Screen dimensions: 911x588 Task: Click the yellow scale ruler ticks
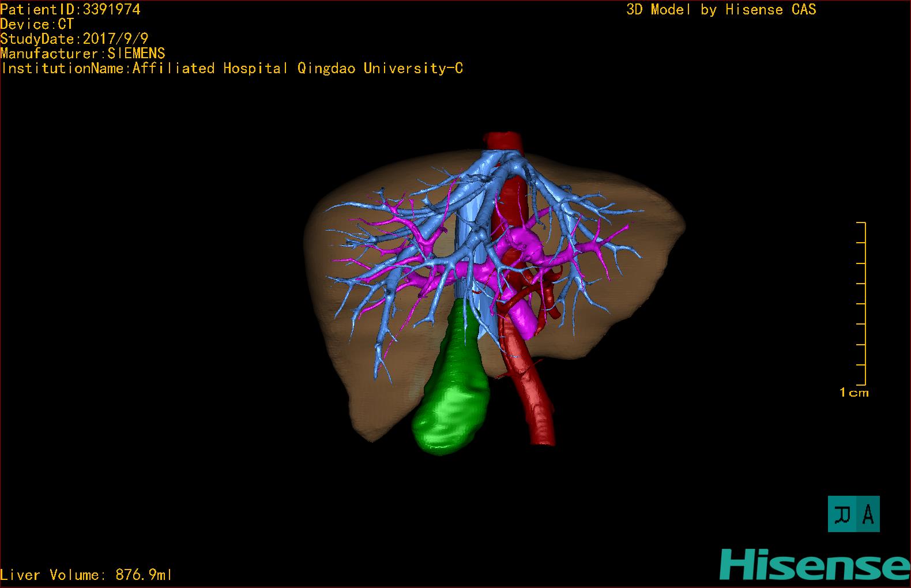861,303
